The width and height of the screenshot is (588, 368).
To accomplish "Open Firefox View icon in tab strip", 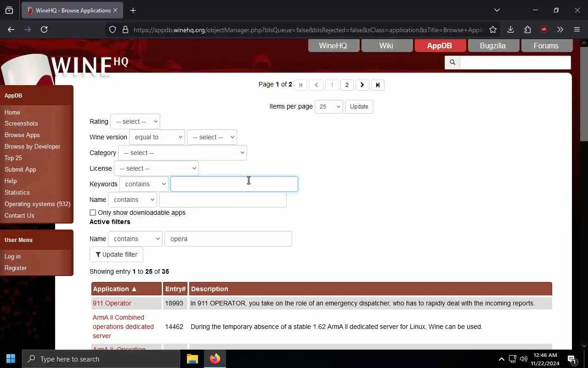I will [9, 10].
